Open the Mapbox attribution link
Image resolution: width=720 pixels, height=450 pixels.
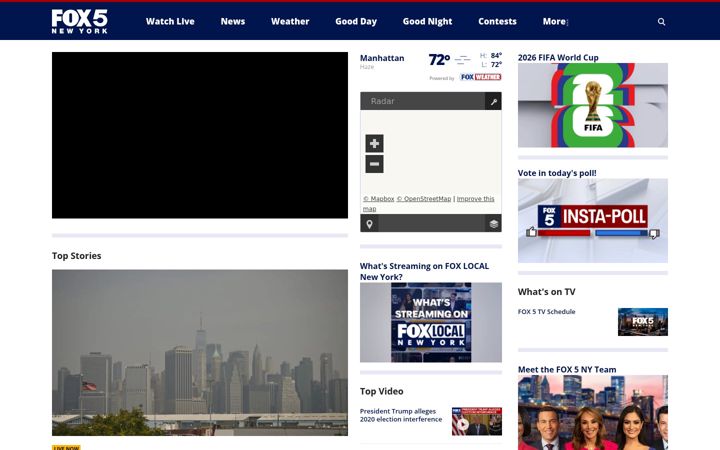pos(379,199)
